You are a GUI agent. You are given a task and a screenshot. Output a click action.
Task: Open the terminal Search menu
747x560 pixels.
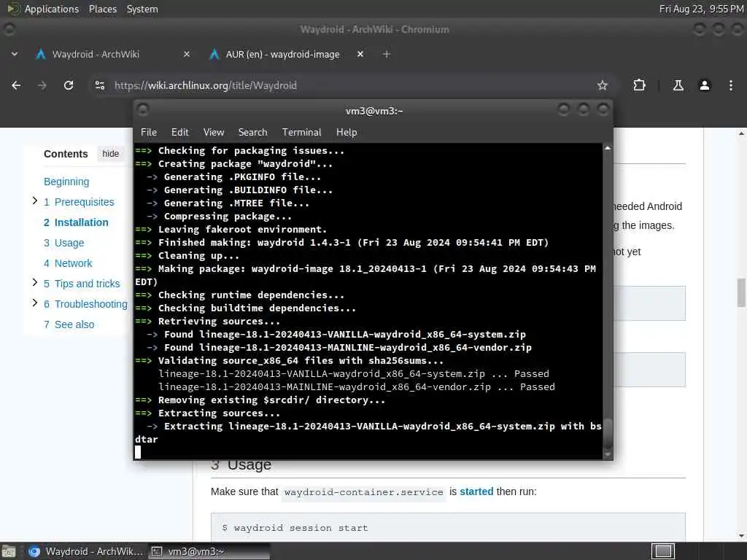(252, 133)
